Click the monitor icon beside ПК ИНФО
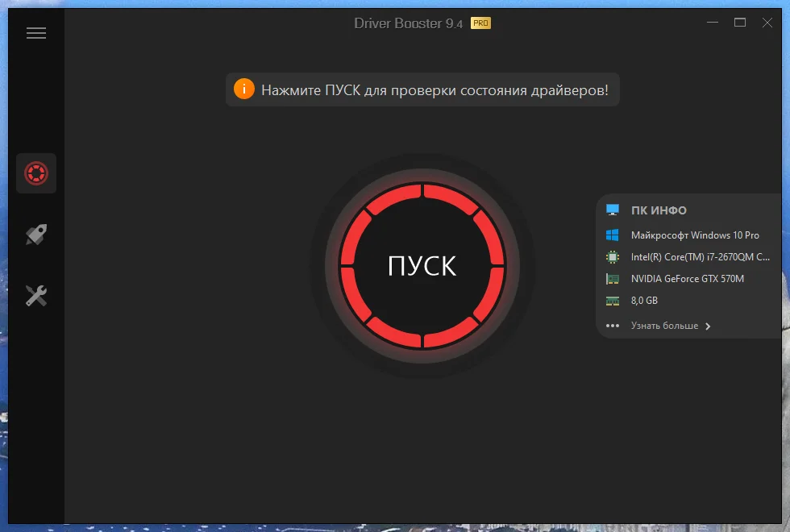 (612, 210)
